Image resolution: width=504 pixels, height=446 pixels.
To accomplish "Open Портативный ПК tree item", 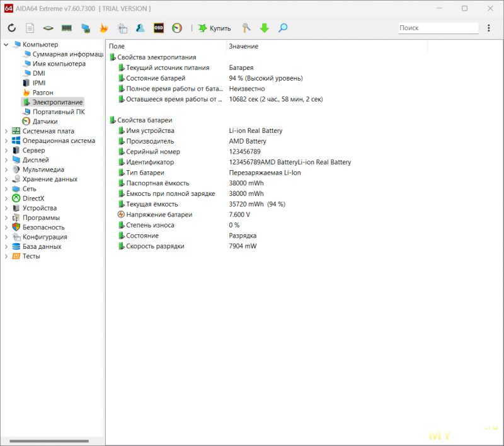I will click(54, 112).
